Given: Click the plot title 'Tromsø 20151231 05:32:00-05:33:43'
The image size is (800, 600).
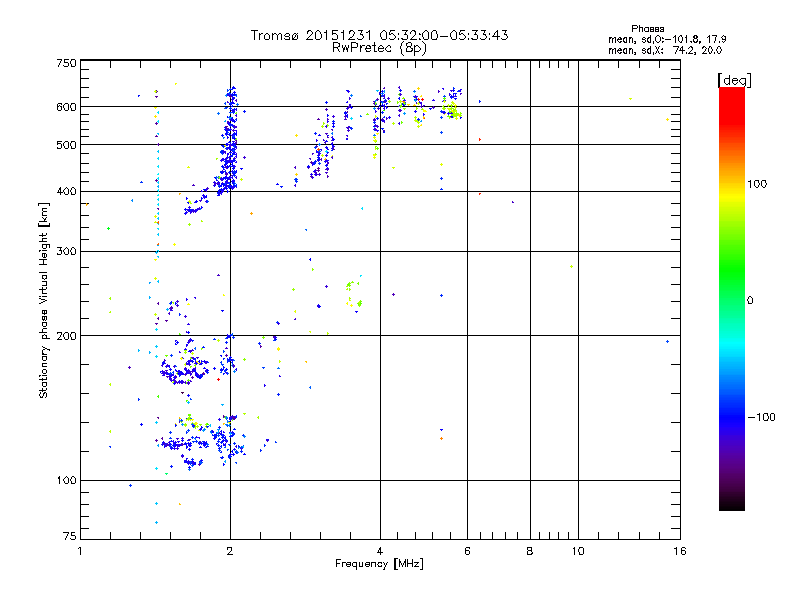Looking at the screenshot, I should click(x=379, y=35).
